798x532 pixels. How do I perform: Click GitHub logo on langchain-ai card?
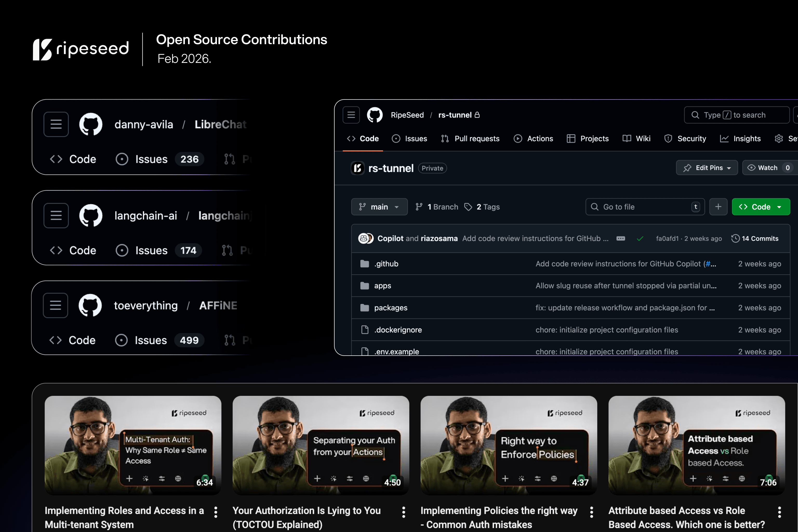coord(91,215)
